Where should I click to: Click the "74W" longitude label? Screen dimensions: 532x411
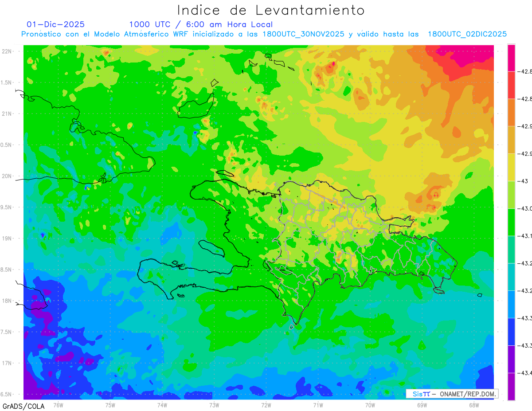click(162, 404)
